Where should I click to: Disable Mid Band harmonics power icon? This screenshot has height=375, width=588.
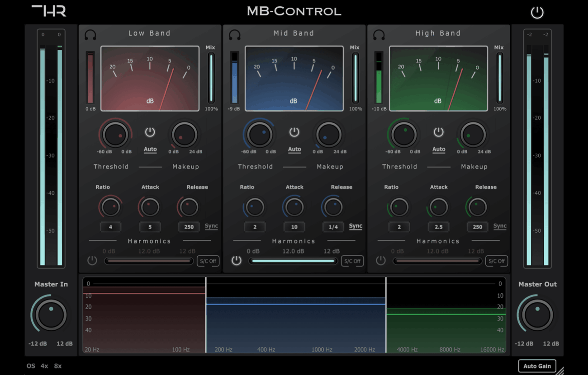236,260
